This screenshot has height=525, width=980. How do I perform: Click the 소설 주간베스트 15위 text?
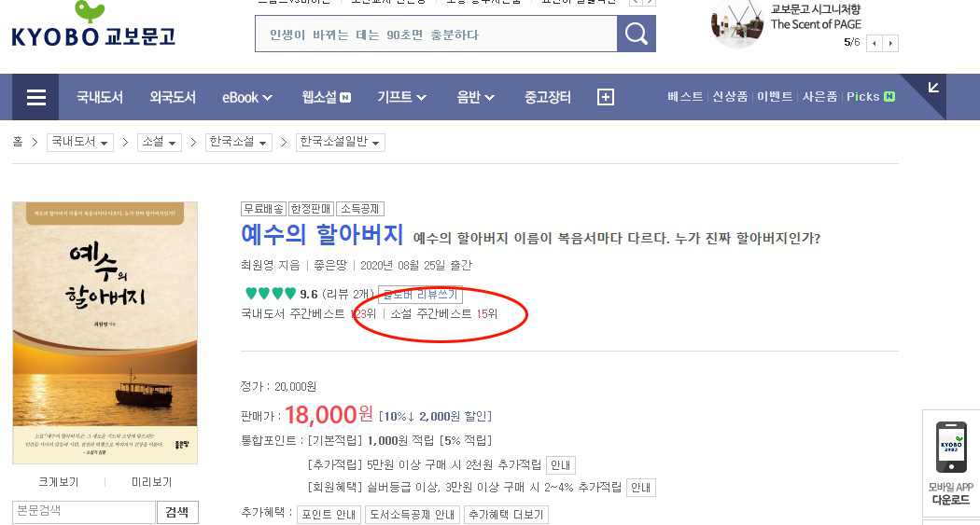point(443,313)
